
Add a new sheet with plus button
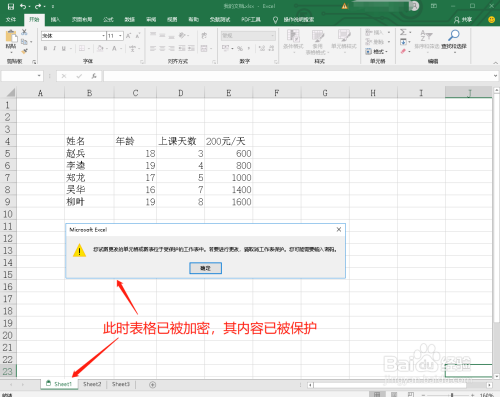152,385
